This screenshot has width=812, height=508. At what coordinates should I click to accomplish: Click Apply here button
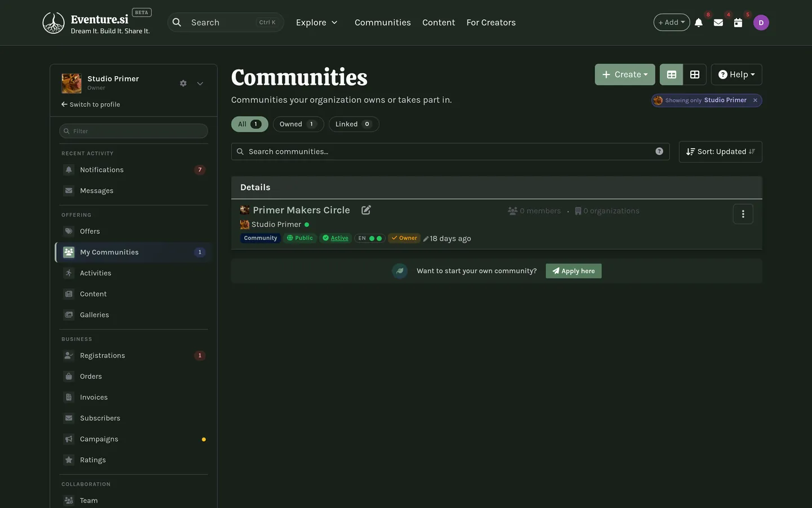pos(573,271)
